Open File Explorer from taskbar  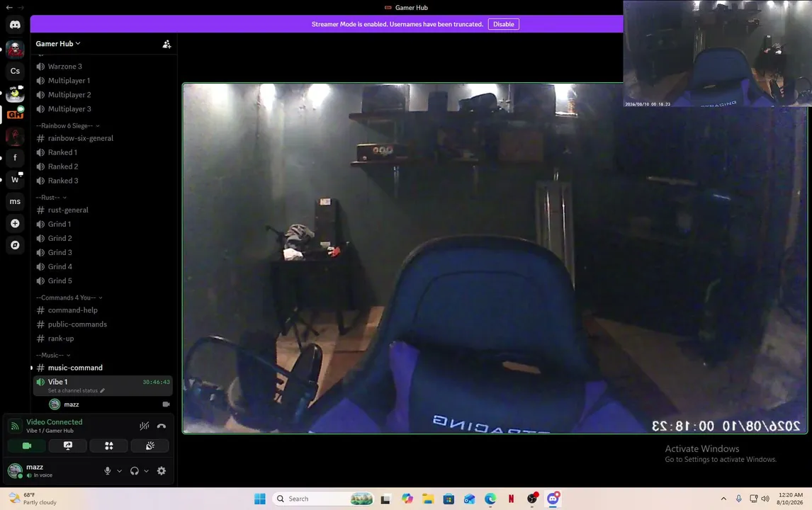coord(428,499)
